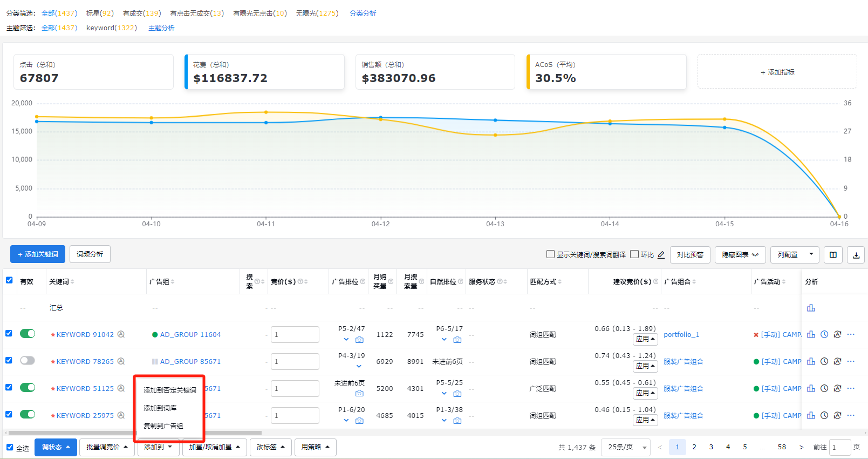868x459 pixels.
Task: Disable the KEYWORD 91042 status switch
Action: coord(28,334)
